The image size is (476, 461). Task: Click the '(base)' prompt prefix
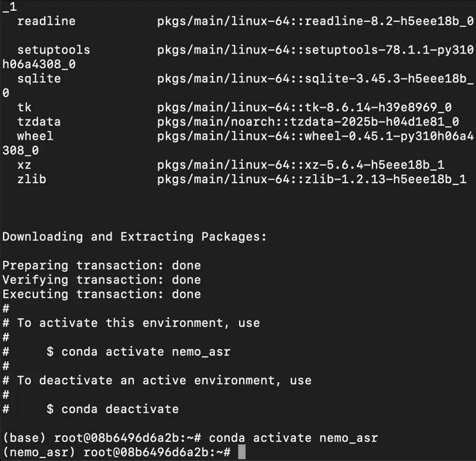[x=24, y=438]
